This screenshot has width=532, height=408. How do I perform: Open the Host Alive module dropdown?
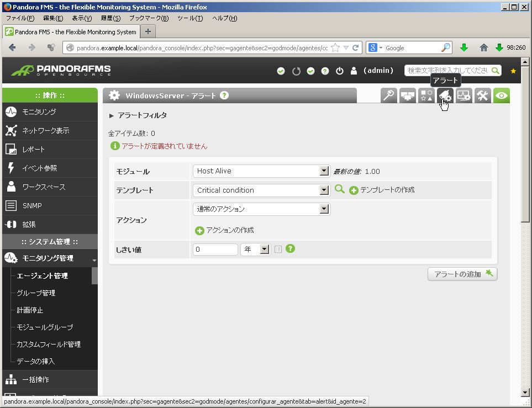click(x=261, y=171)
